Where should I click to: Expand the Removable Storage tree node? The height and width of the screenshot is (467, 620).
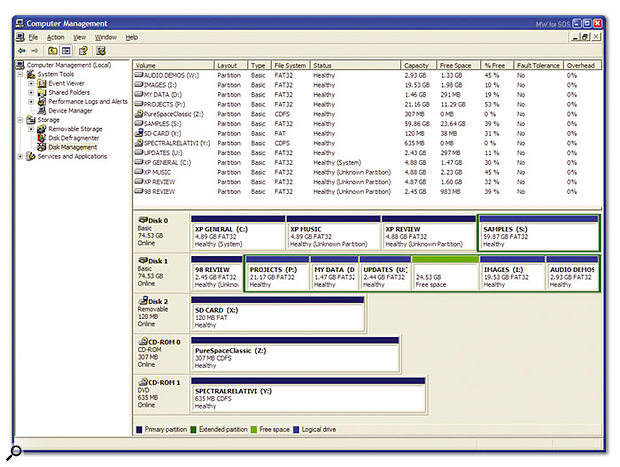pyautogui.click(x=31, y=129)
